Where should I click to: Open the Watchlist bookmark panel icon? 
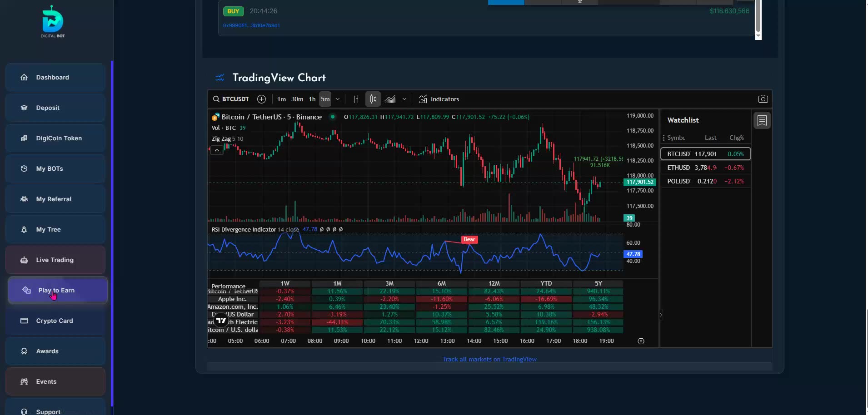pyautogui.click(x=762, y=120)
